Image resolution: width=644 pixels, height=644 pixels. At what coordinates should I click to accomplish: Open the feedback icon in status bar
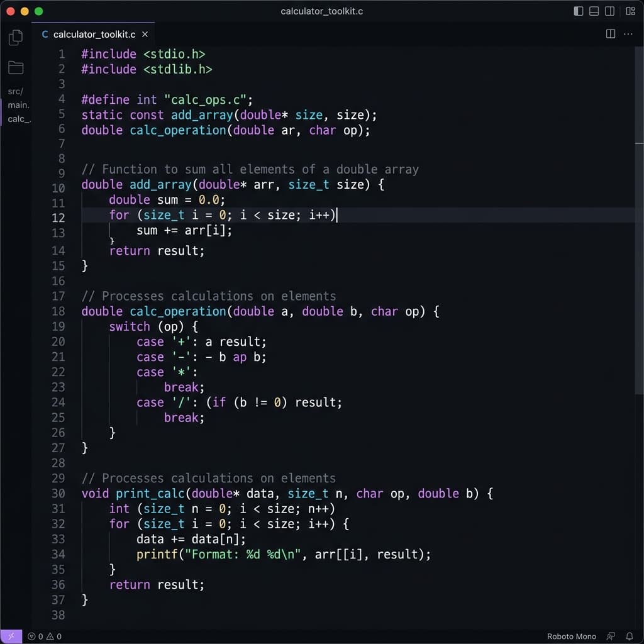611,636
